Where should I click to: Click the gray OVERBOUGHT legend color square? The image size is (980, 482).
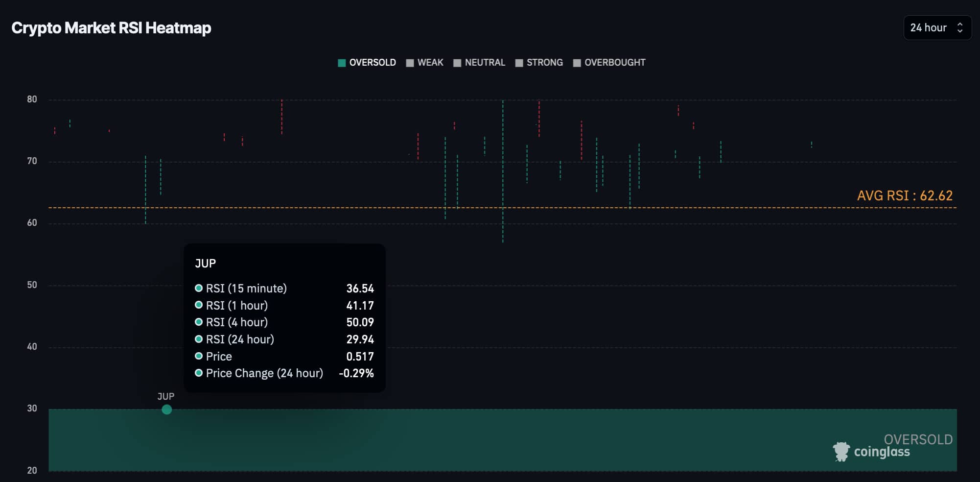tap(577, 63)
